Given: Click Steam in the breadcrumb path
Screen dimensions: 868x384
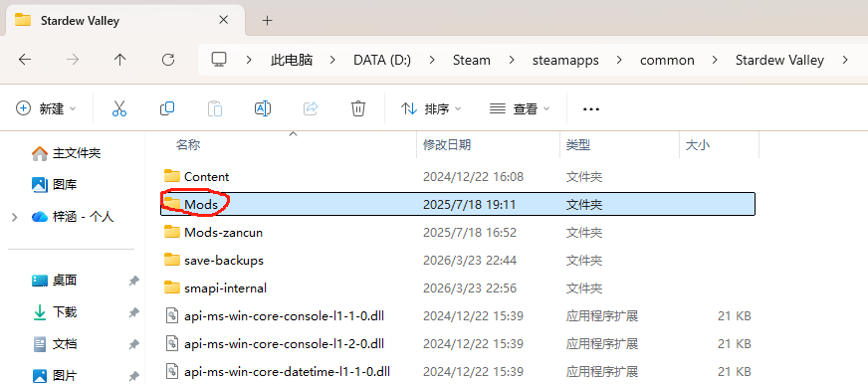Looking at the screenshot, I should coord(471,60).
